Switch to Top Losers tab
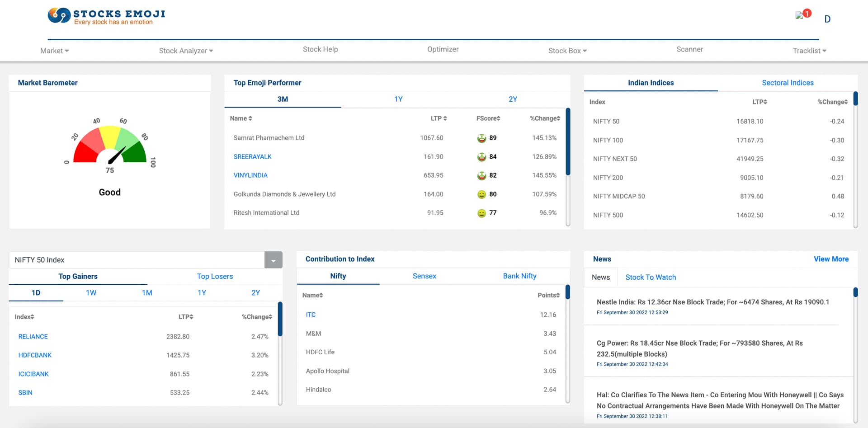Screen dimensions: 868x428 click(x=215, y=276)
